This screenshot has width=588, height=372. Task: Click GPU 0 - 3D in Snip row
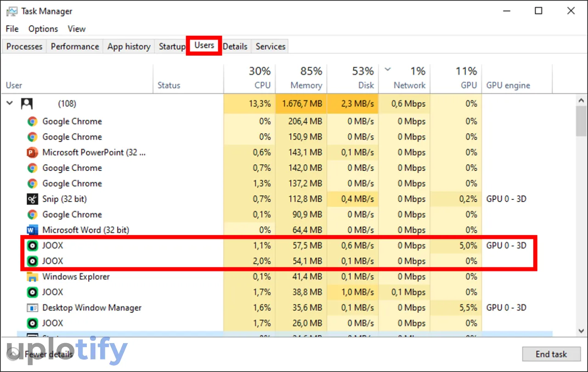click(x=506, y=199)
